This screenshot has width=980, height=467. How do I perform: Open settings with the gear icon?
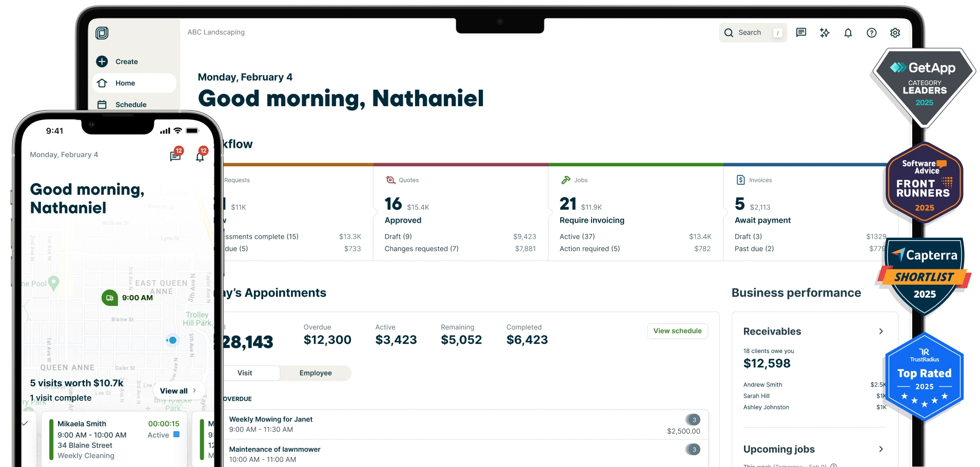click(x=895, y=32)
